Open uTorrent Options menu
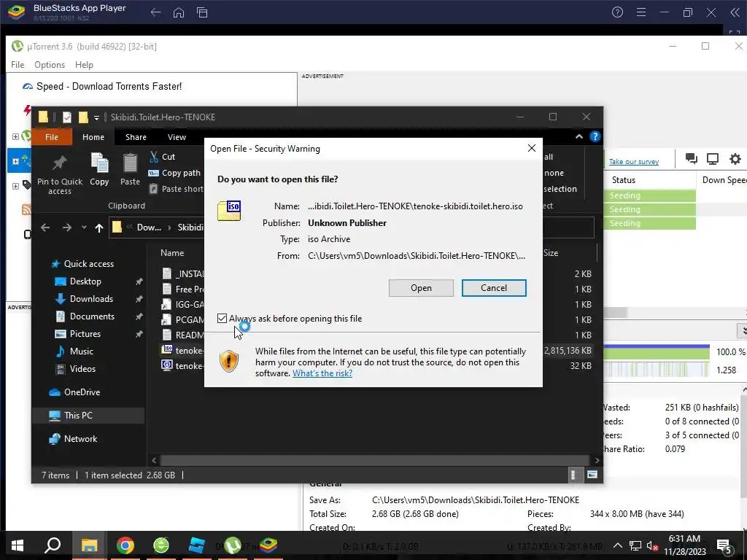This screenshot has width=747, height=560. [x=50, y=65]
